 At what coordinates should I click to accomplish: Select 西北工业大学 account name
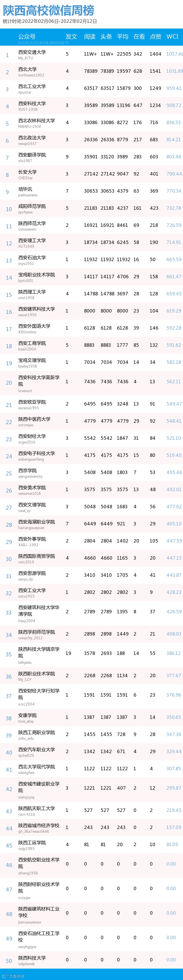tap(32, 86)
